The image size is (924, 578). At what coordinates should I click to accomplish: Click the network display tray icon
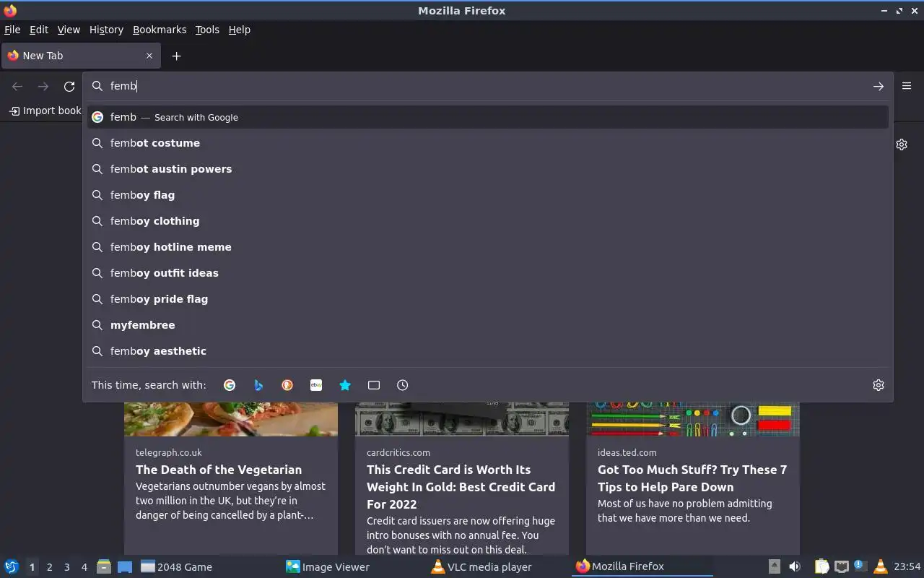841,566
